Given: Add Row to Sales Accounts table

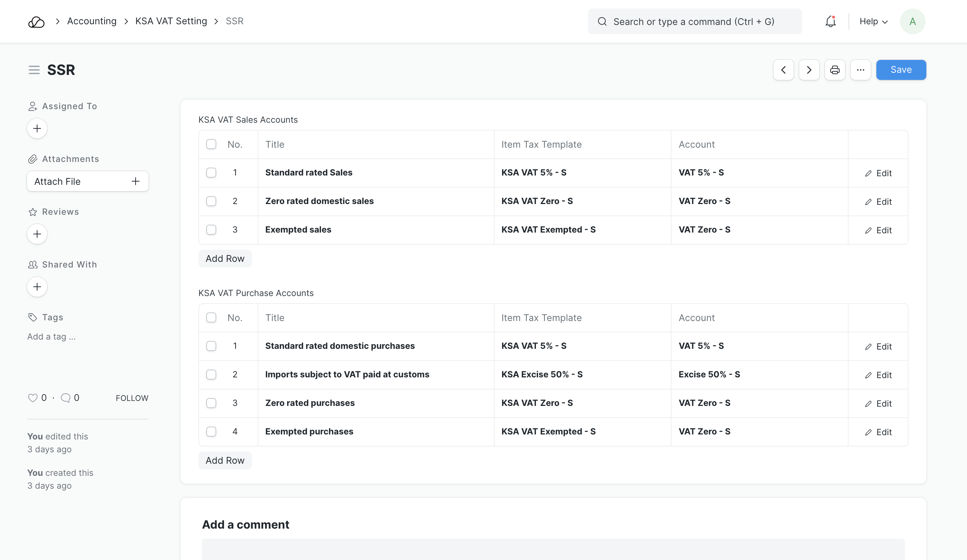Looking at the screenshot, I should pos(225,259).
